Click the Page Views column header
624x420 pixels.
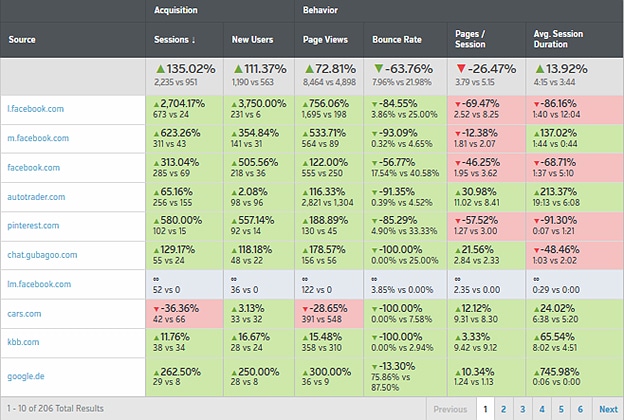(324, 41)
